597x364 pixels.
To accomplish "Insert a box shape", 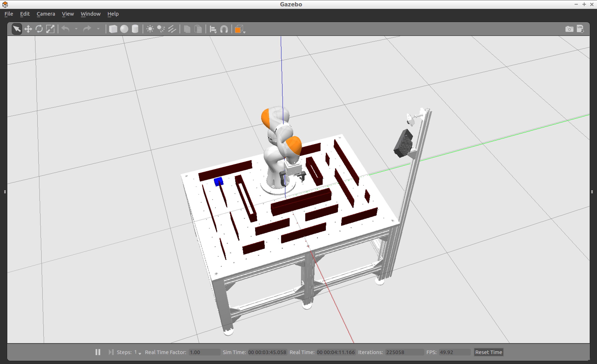I will (113, 29).
